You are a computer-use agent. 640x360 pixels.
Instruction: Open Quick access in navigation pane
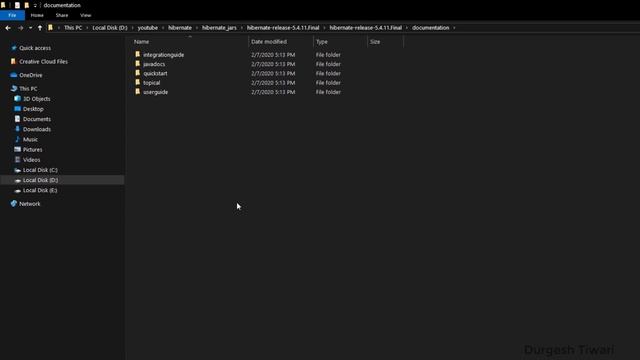[x=35, y=48]
